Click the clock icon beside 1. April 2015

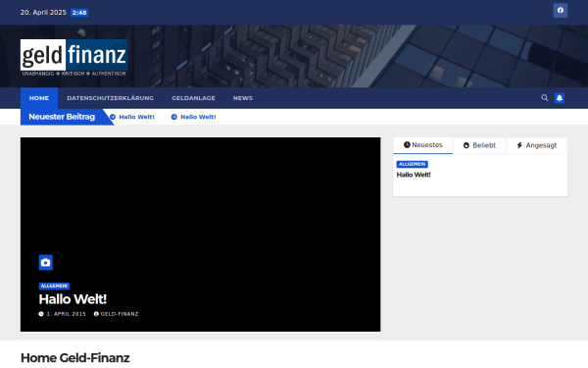pos(41,314)
